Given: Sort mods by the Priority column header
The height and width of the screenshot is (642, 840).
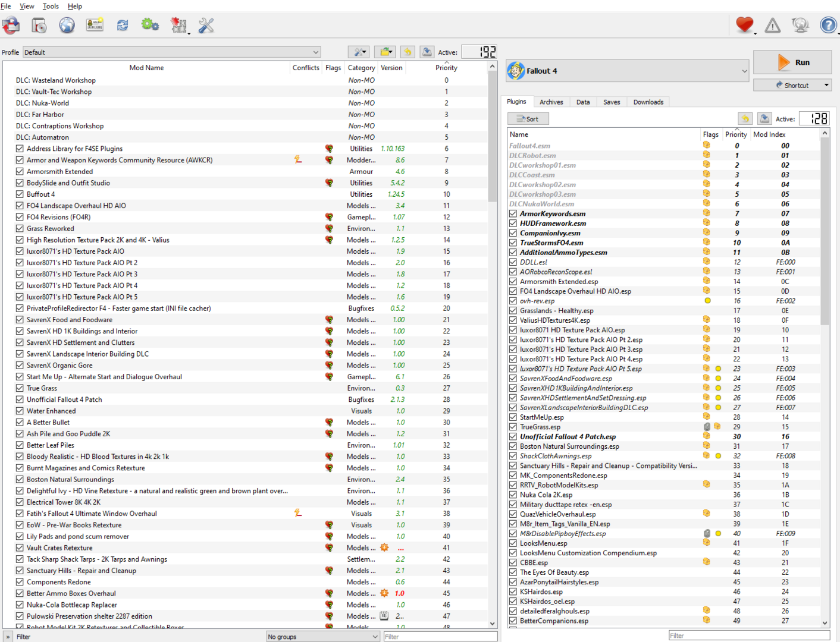Looking at the screenshot, I should [x=446, y=68].
